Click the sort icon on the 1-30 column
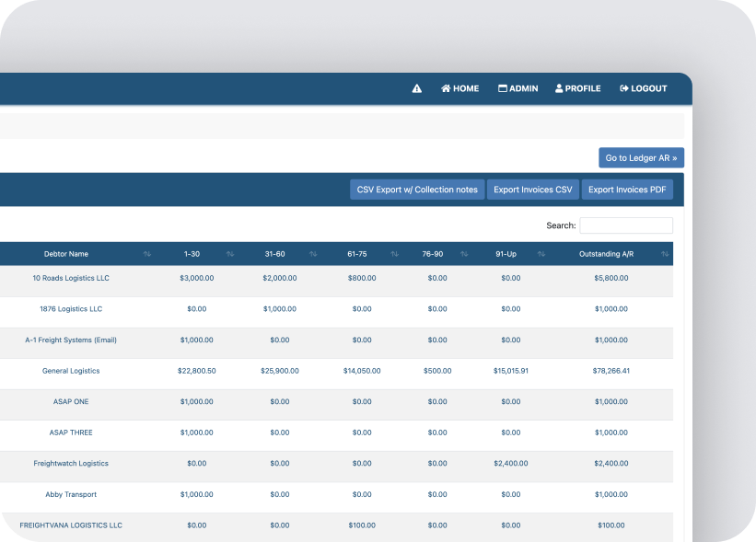This screenshot has width=756, height=542. point(228,254)
